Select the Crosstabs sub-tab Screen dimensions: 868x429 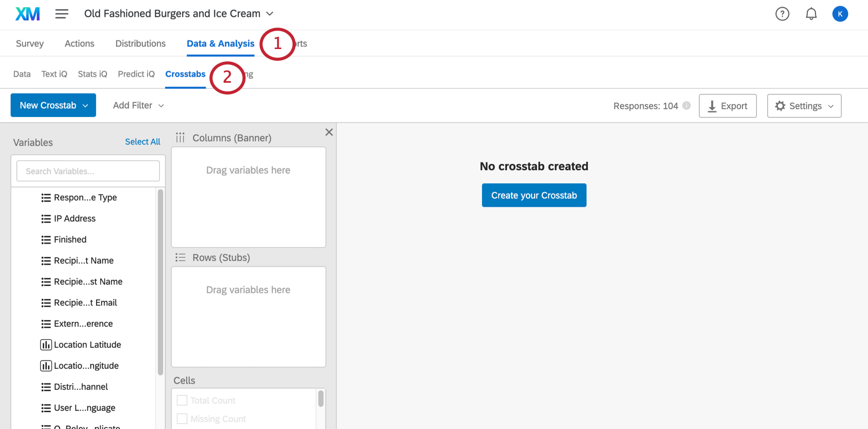pyautogui.click(x=185, y=74)
